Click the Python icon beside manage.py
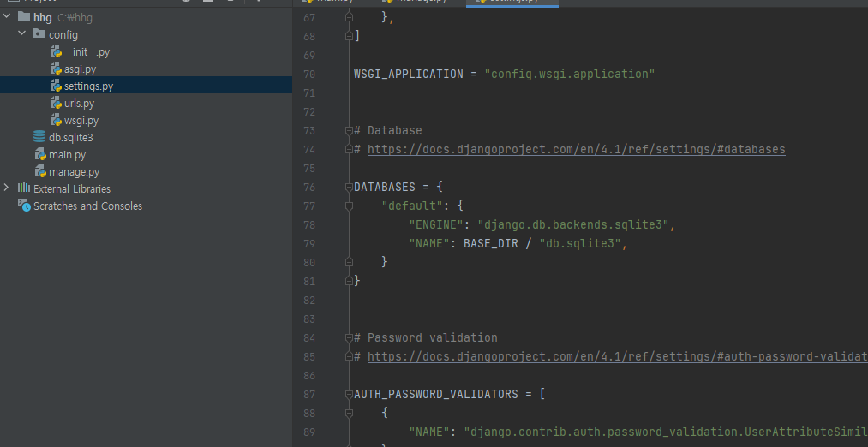Screen dimensions: 868x447 [x=40, y=172]
